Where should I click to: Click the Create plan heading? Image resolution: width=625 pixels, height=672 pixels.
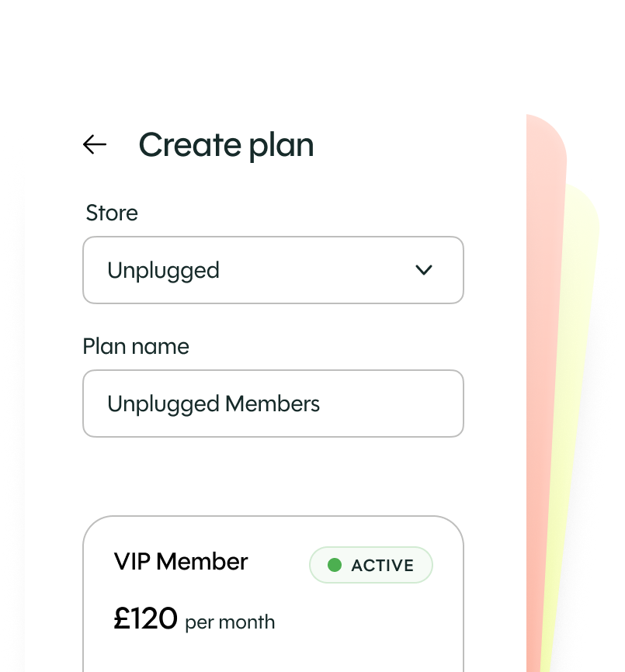pyautogui.click(x=226, y=145)
